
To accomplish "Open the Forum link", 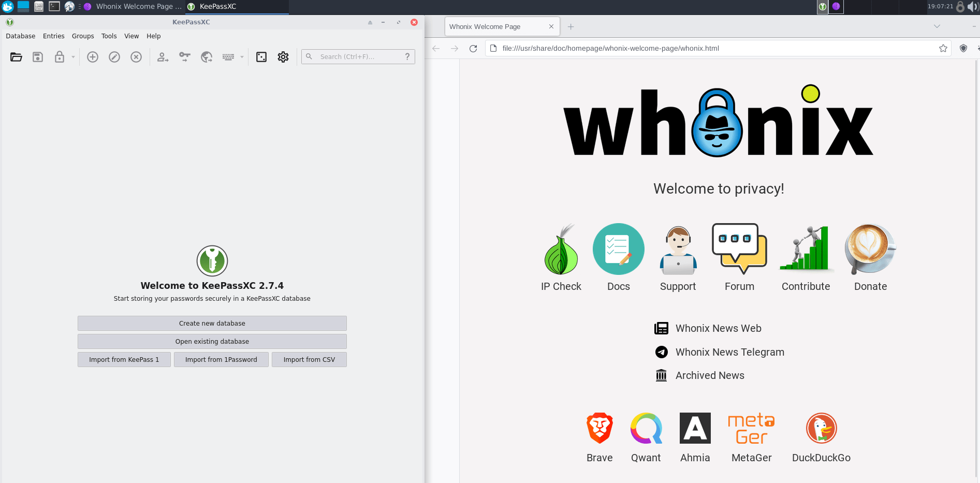I will click(739, 257).
